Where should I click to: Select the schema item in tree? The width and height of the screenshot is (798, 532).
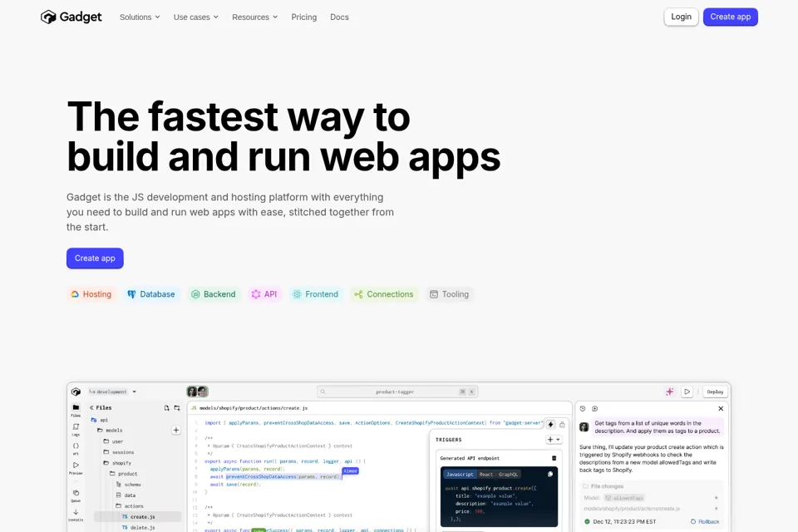(128, 485)
